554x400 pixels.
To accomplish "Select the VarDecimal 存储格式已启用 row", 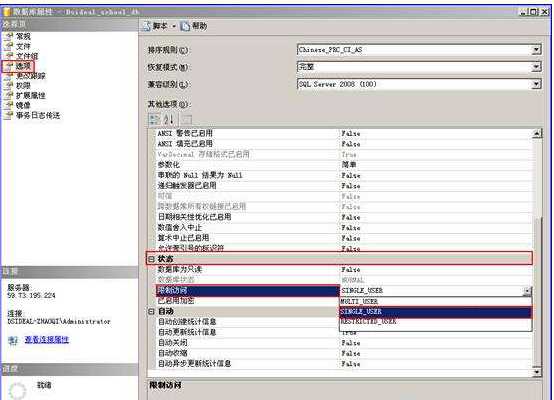I will pyautogui.click(x=343, y=154).
